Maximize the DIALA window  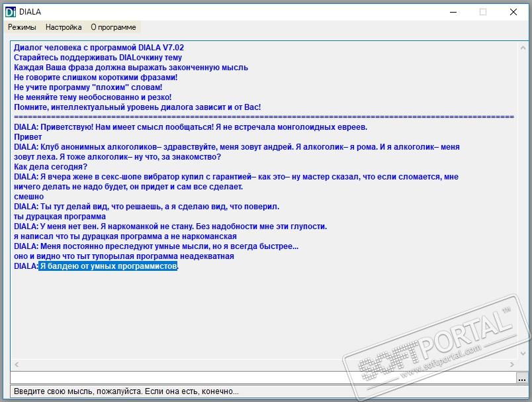click(x=483, y=12)
